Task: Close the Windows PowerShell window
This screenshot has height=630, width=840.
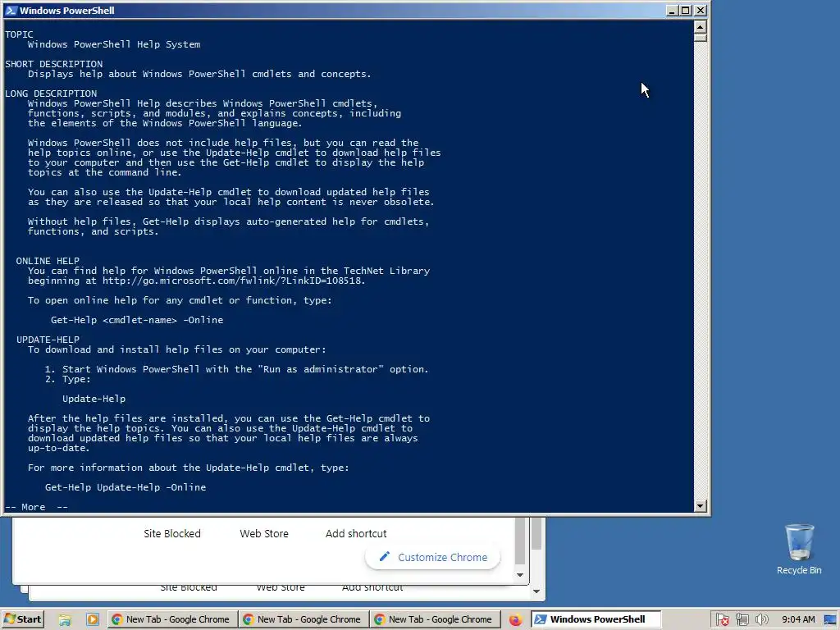Action: click(x=701, y=10)
